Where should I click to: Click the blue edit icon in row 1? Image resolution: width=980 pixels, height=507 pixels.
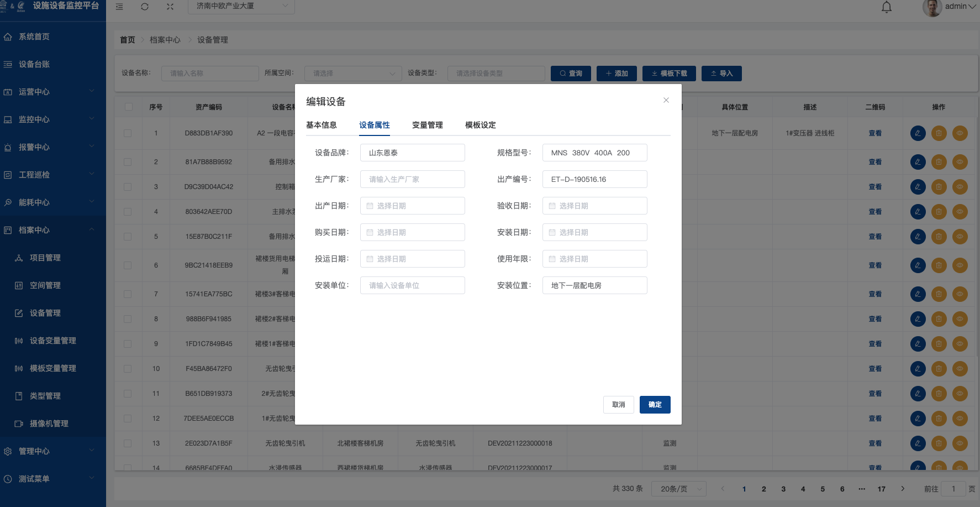(918, 133)
